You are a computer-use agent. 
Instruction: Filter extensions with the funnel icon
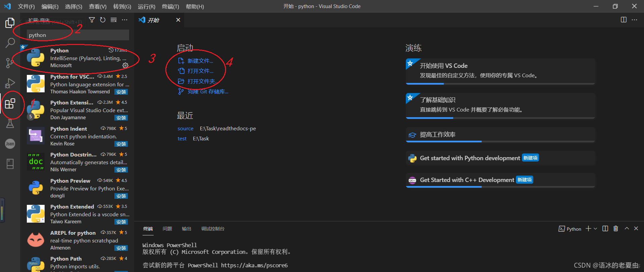92,20
